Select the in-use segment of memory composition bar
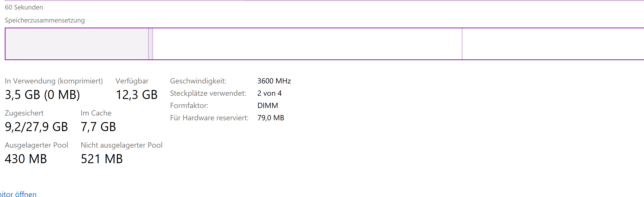Screen dimensions: 644x197 [77, 44]
